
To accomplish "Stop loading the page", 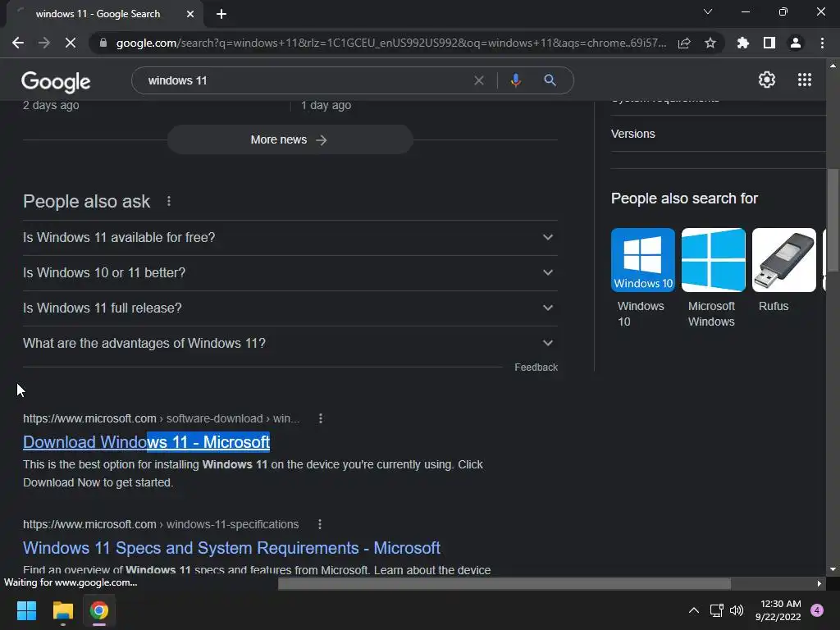I will coord(71,43).
